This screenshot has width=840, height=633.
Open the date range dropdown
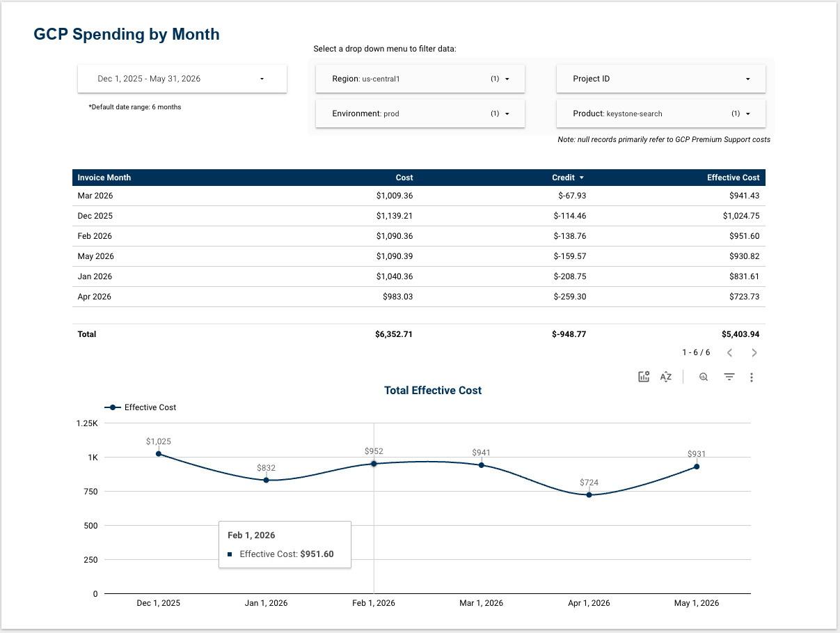click(x=182, y=79)
